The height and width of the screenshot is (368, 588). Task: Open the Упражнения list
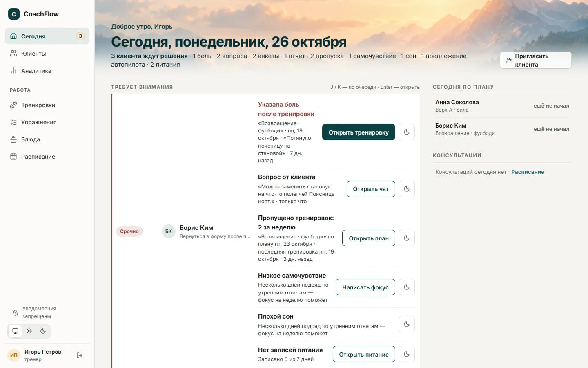pyautogui.click(x=47, y=122)
